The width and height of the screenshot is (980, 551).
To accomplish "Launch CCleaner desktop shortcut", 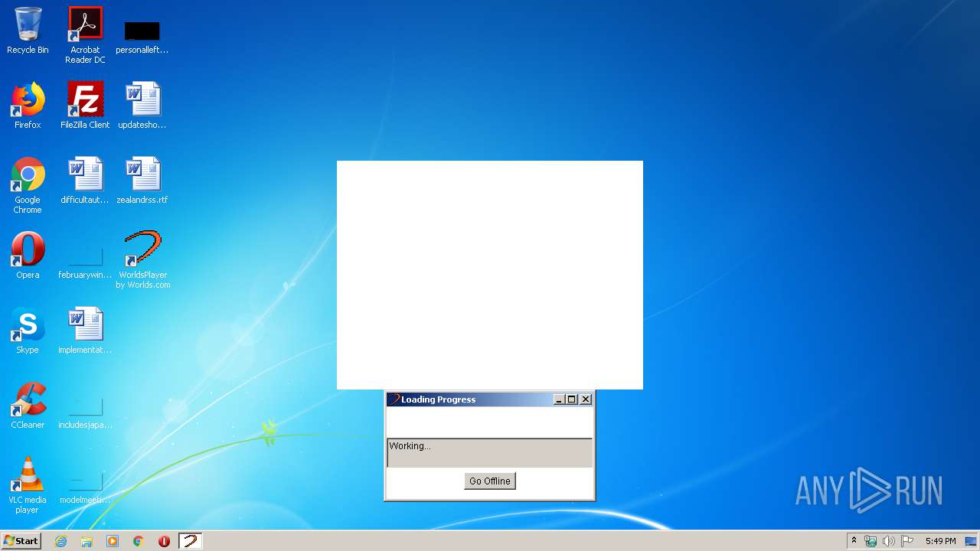I will point(28,406).
